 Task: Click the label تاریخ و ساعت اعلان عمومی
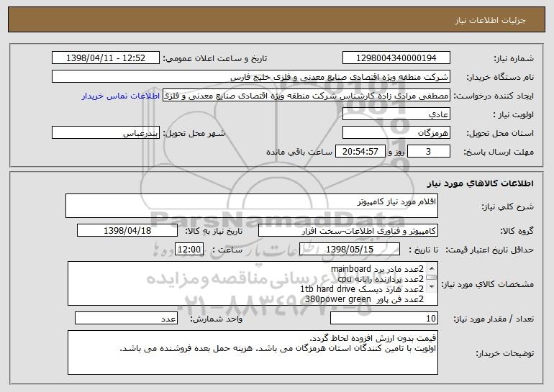click(215, 58)
